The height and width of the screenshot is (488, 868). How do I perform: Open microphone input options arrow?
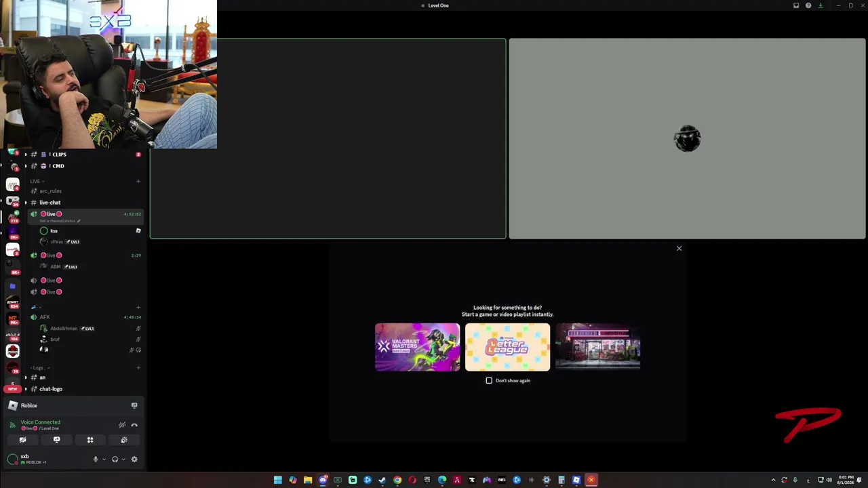[x=104, y=460]
